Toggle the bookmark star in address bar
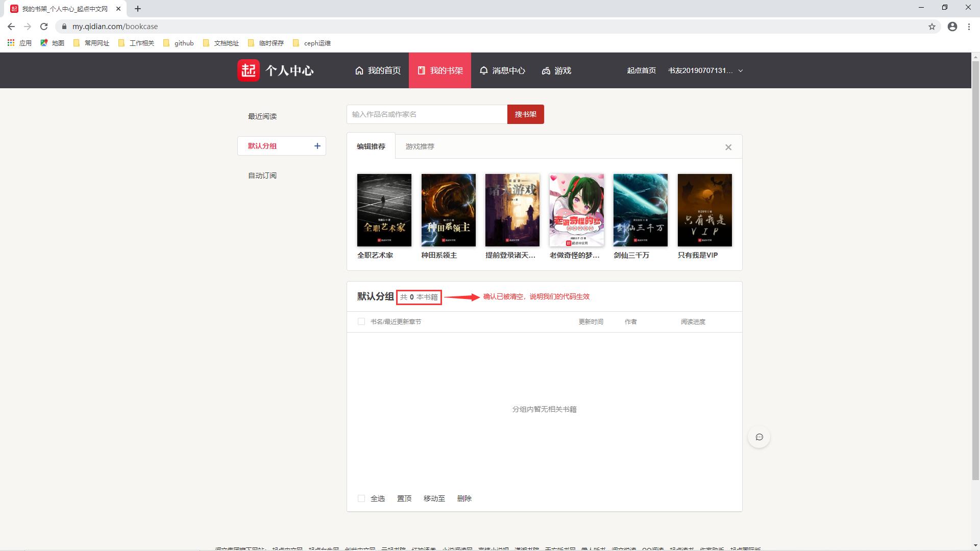Screen dimensions: 980x551 [932, 26]
